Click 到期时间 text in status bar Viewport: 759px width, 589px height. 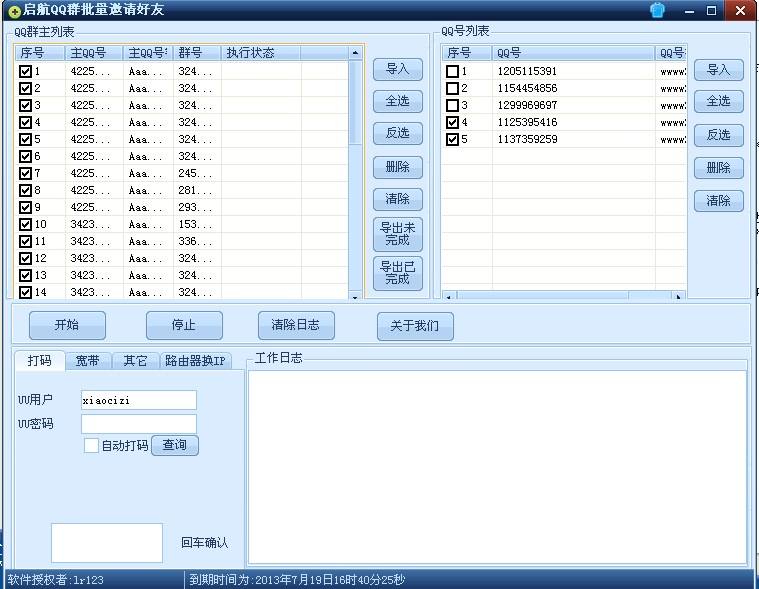coord(297,580)
